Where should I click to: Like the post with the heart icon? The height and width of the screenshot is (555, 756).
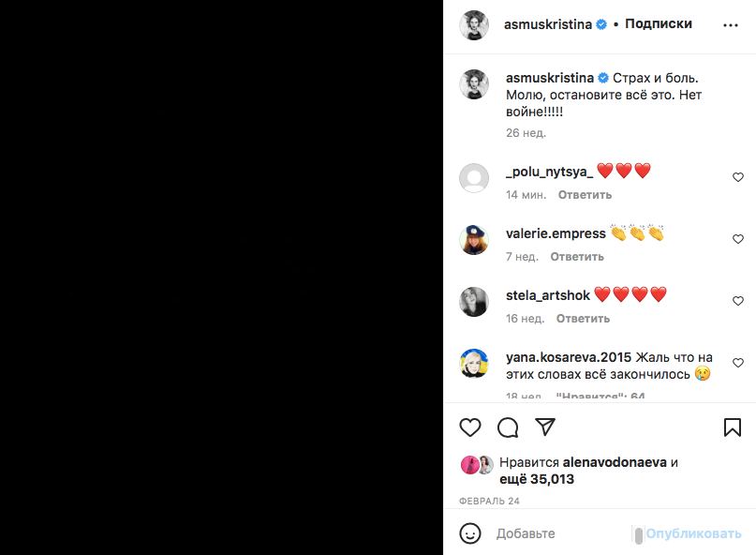coord(470,427)
